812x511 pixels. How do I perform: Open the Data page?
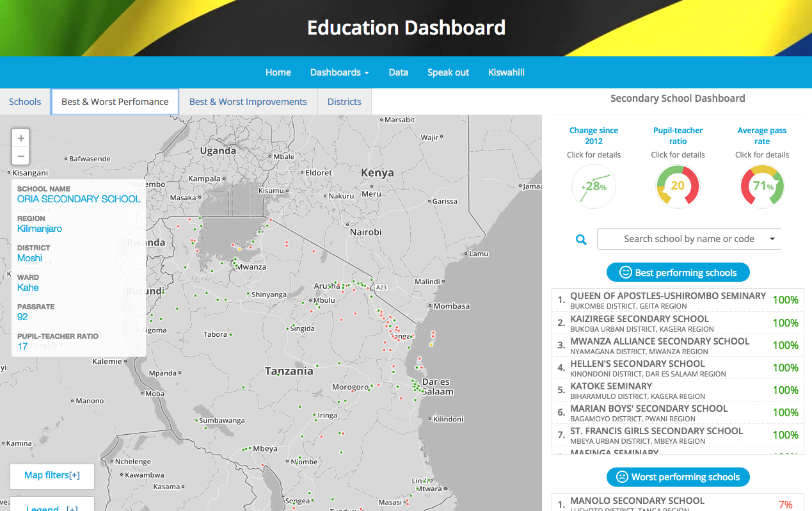point(398,72)
